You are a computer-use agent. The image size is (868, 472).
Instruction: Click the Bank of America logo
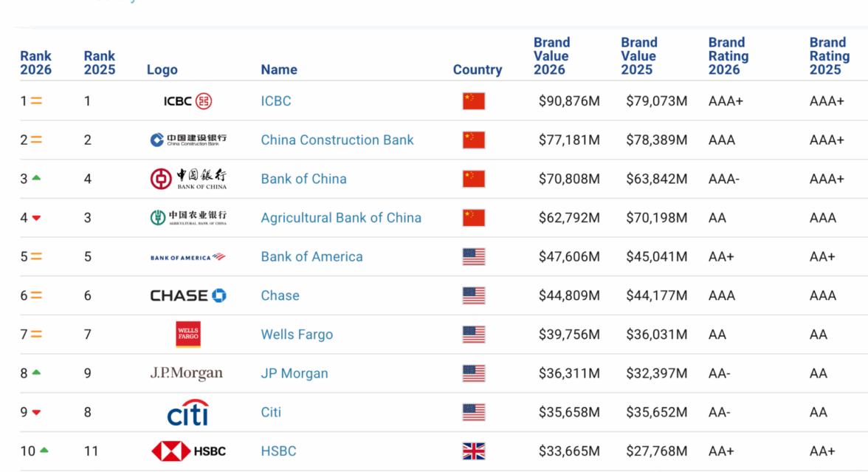(x=188, y=257)
